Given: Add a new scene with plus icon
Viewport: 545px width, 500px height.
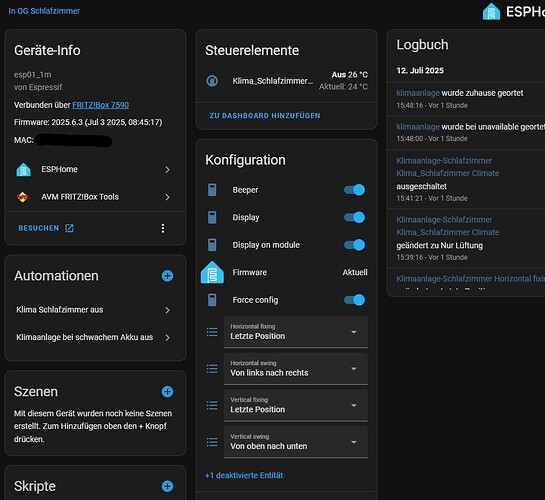Looking at the screenshot, I should coord(167,392).
